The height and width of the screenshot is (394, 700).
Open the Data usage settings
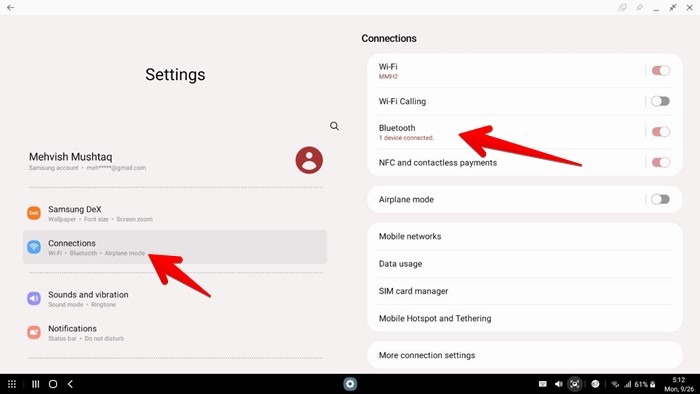coord(525,264)
